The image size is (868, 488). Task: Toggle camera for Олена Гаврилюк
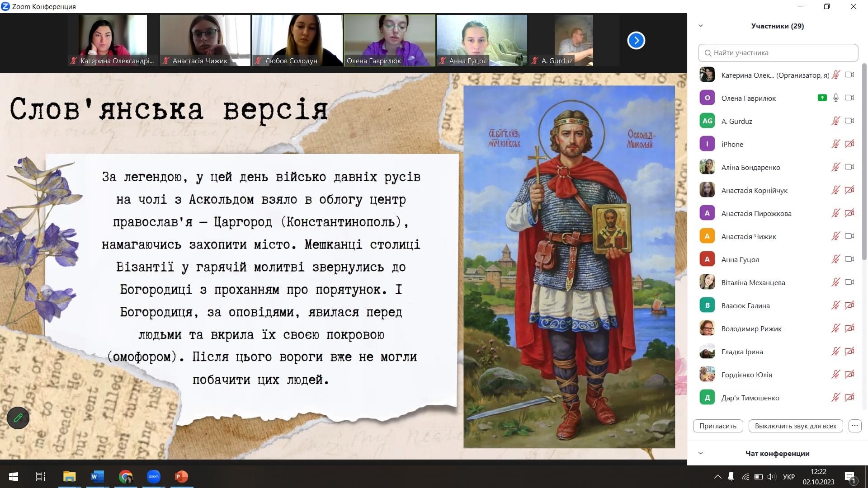849,98
